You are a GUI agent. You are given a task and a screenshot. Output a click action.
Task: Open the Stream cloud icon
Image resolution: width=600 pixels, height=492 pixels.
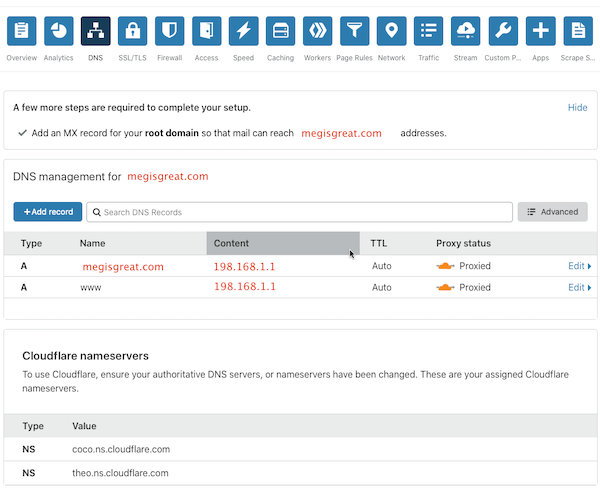tap(466, 31)
